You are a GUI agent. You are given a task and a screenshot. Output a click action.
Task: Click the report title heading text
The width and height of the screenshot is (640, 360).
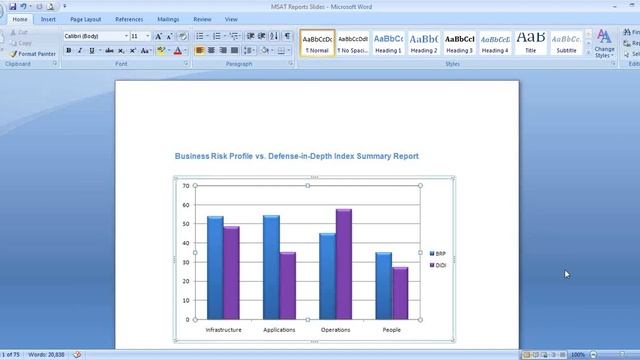(x=297, y=156)
